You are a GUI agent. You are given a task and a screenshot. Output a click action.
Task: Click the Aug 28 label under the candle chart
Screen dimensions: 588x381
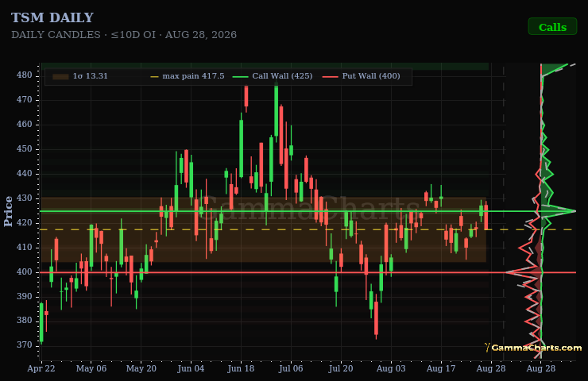pos(491,368)
